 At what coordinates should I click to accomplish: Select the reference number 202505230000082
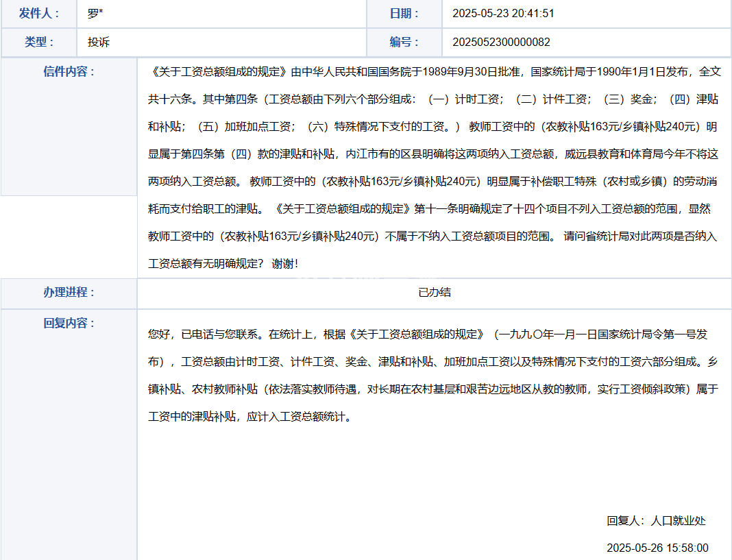[x=501, y=42]
